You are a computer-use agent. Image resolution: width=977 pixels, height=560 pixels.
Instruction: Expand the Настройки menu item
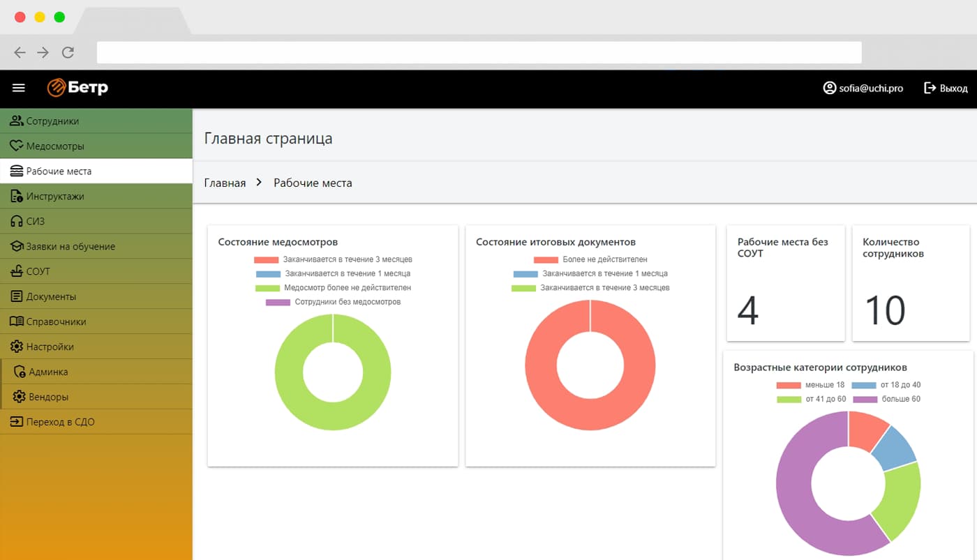pyautogui.click(x=96, y=347)
